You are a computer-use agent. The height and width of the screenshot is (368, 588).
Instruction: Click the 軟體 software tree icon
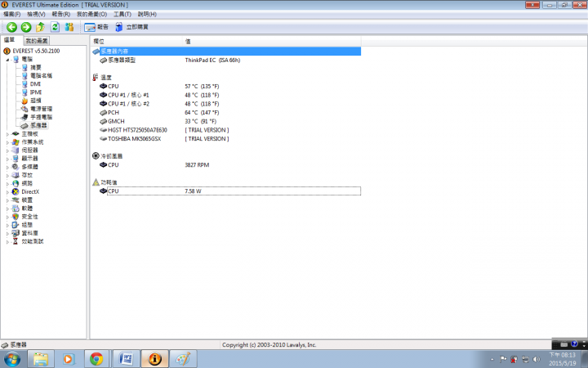pyautogui.click(x=16, y=209)
